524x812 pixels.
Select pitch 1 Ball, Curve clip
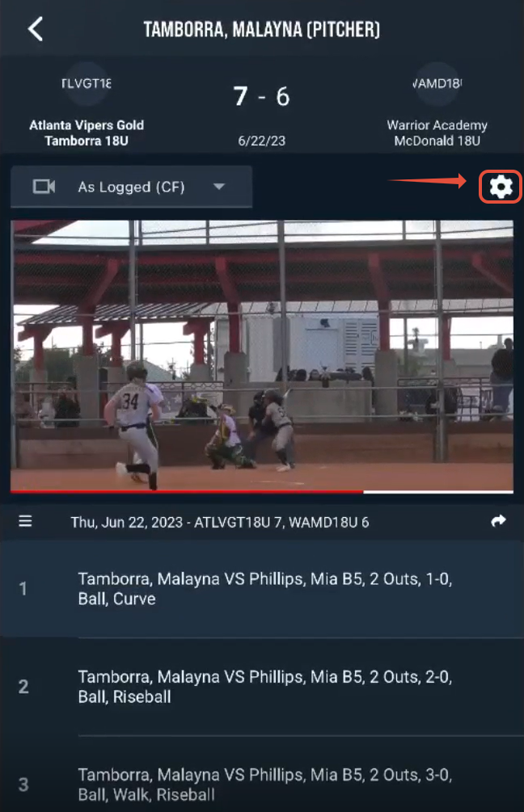coord(262,589)
